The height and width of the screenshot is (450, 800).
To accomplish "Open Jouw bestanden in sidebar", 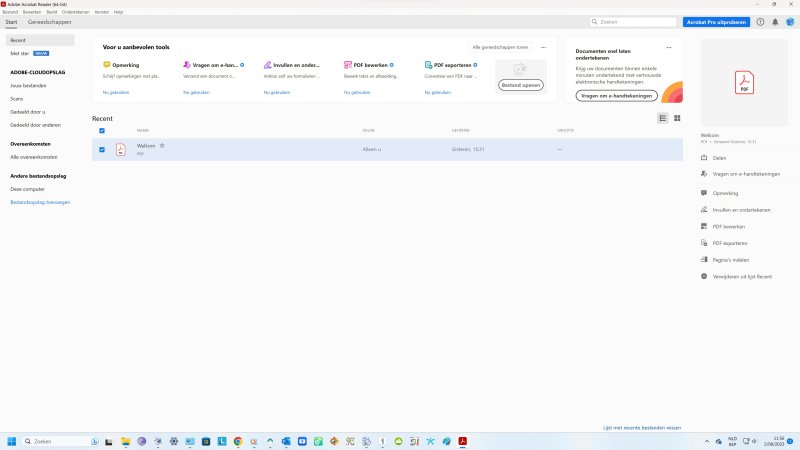I will pyautogui.click(x=29, y=86).
